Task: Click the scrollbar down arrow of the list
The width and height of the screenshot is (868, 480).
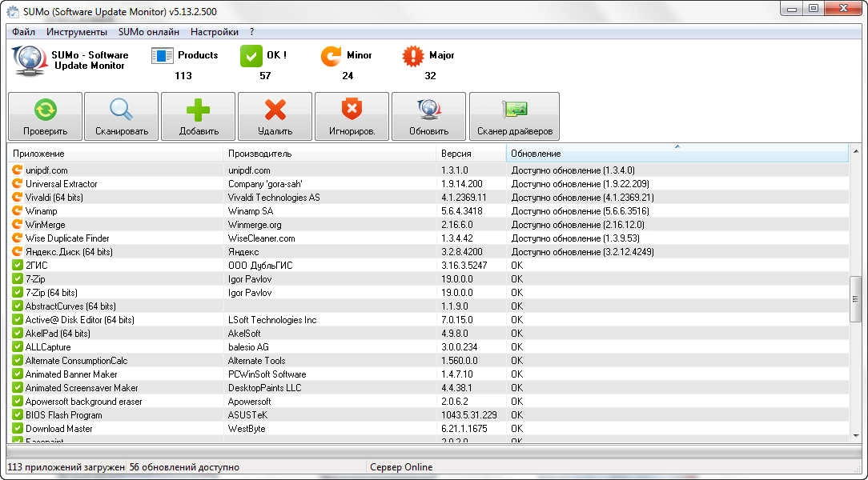Action: [x=856, y=435]
